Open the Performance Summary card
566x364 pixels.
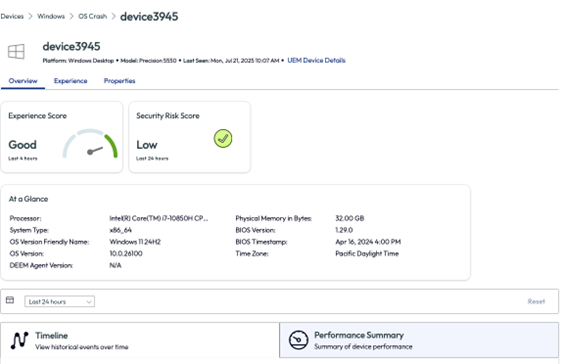coord(419,340)
